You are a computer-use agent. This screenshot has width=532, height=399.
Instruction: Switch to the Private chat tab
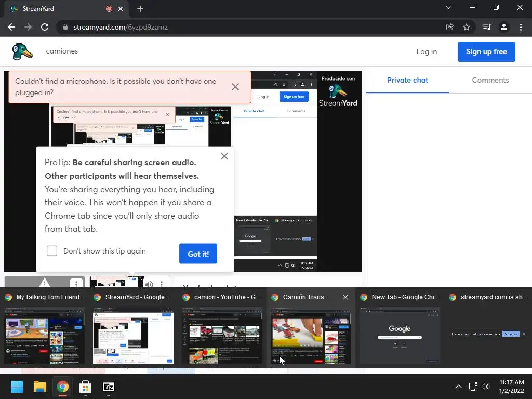click(x=407, y=80)
